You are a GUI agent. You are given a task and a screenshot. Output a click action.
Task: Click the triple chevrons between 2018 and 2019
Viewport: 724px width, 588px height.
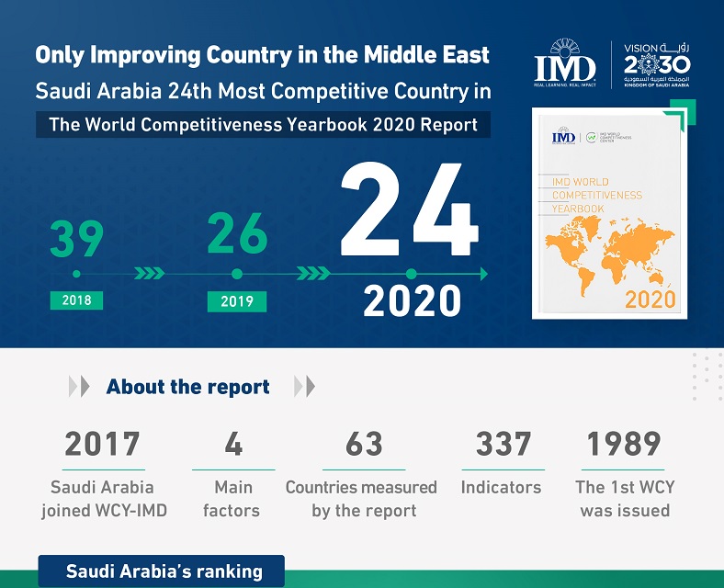149,274
